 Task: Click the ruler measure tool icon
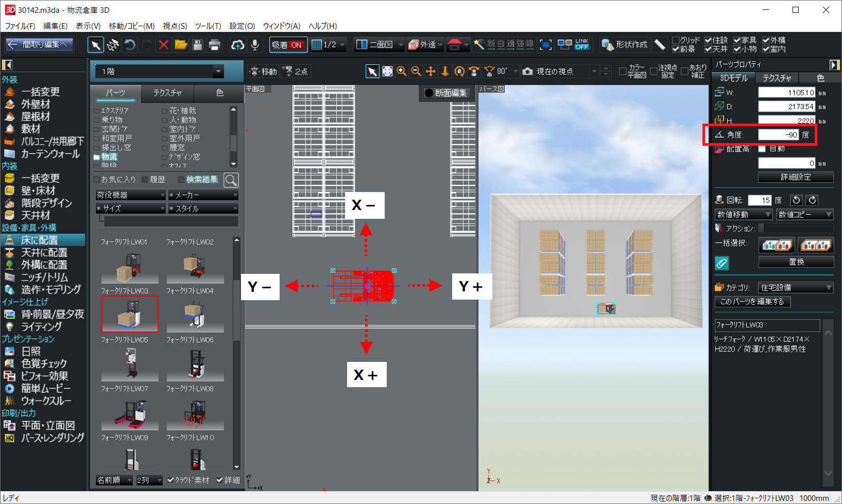coord(660,45)
